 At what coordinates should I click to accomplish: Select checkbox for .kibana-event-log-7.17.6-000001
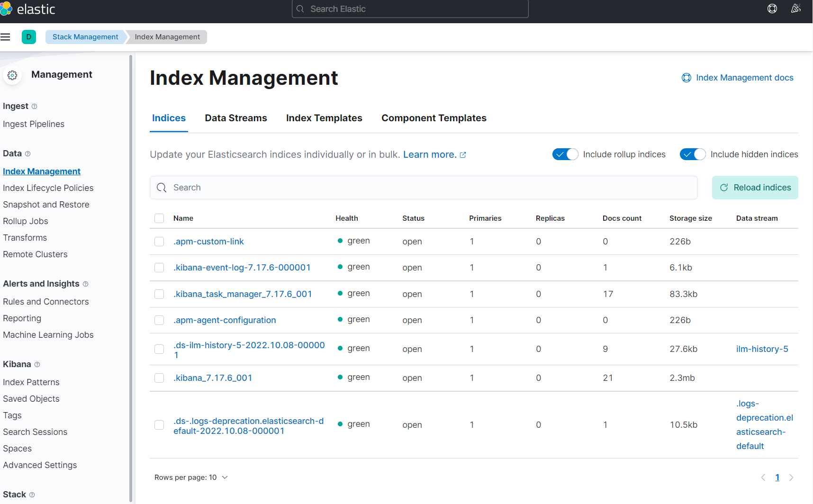click(x=159, y=268)
